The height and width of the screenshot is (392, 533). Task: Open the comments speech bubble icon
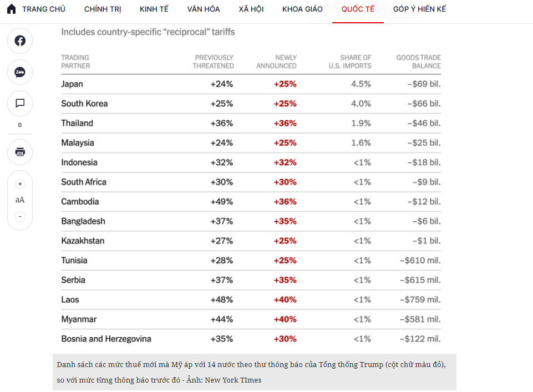click(20, 103)
